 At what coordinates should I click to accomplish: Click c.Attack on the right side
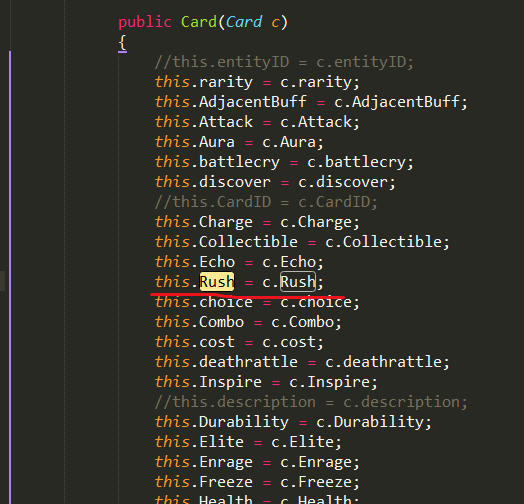point(319,122)
